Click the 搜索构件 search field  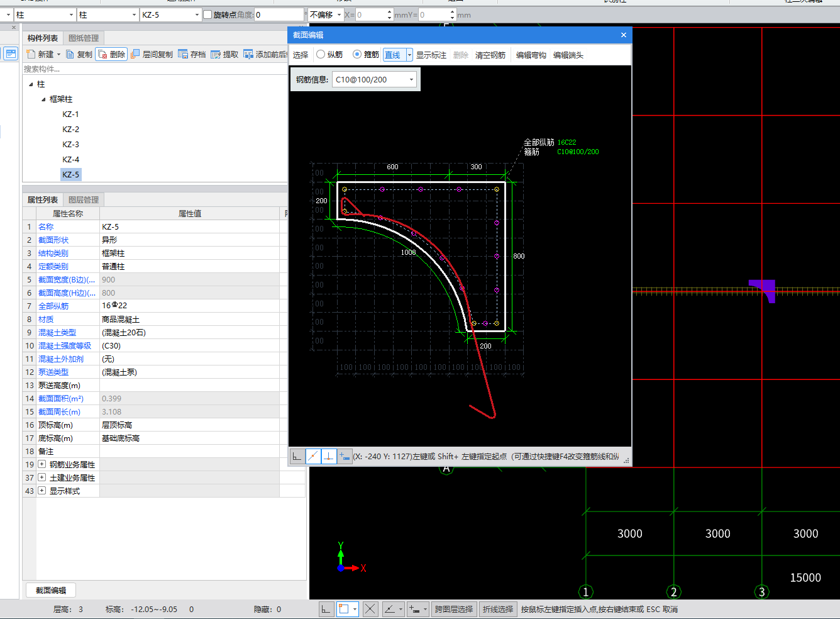(x=155, y=69)
